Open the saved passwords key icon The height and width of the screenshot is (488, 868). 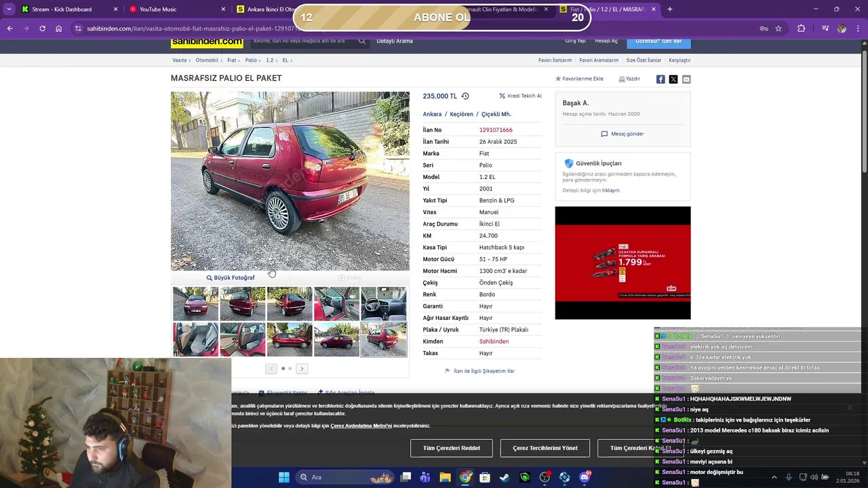(764, 28)
